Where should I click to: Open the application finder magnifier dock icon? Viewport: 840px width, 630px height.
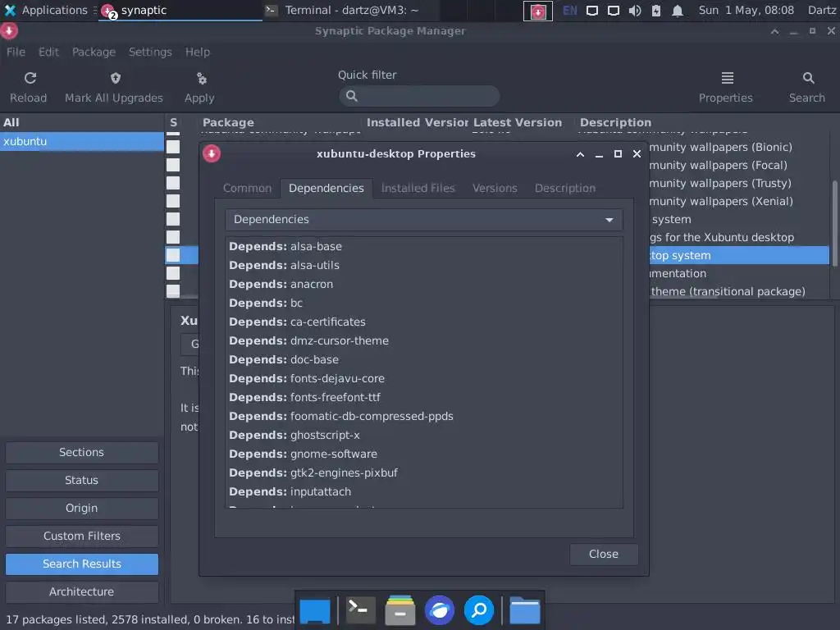coord(478,610)
